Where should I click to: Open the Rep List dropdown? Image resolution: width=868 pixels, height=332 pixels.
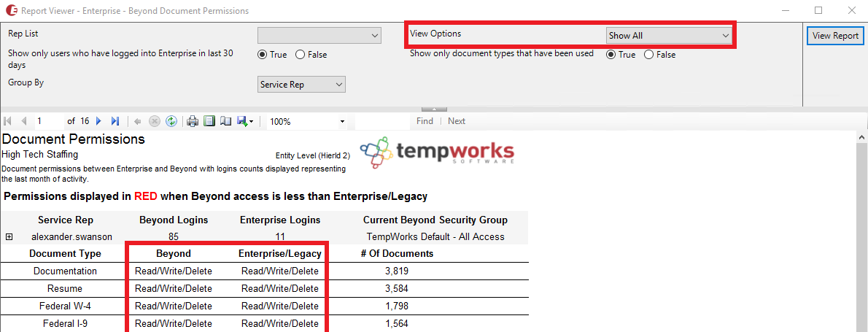tap(319, 36)
